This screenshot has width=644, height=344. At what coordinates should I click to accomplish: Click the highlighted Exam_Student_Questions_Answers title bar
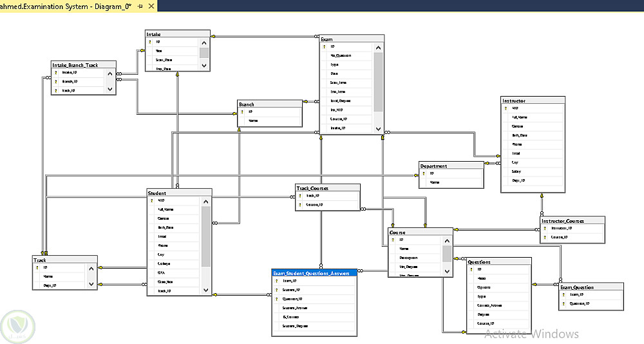pyautogui.click(x=314, y=273)
